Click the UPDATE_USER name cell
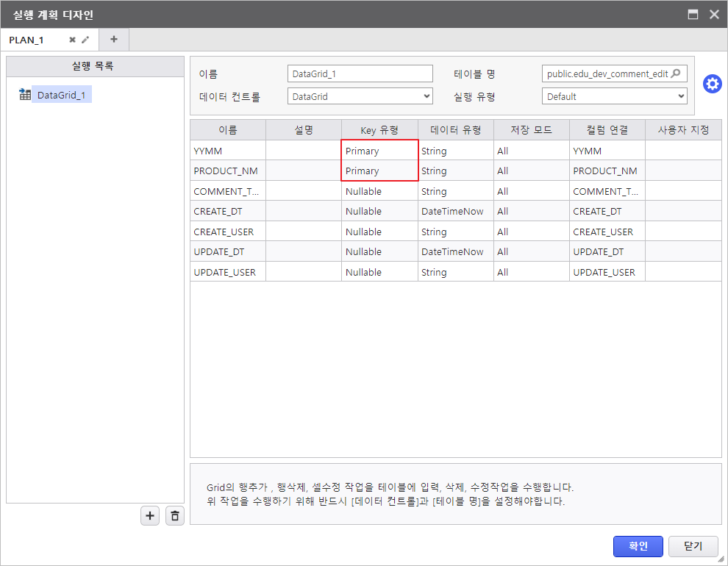This screenshot has height=566, width=728. (x=228, y=272)
